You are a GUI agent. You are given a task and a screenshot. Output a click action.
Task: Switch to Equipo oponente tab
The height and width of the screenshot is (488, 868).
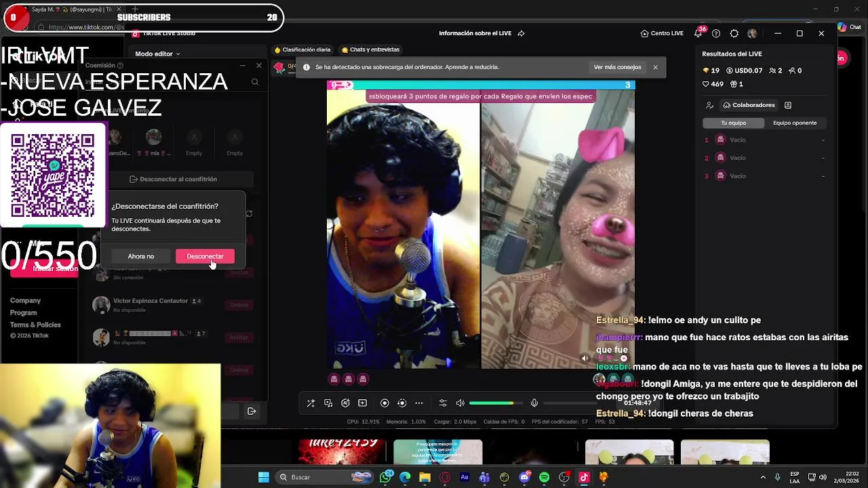tap(795, 123)
